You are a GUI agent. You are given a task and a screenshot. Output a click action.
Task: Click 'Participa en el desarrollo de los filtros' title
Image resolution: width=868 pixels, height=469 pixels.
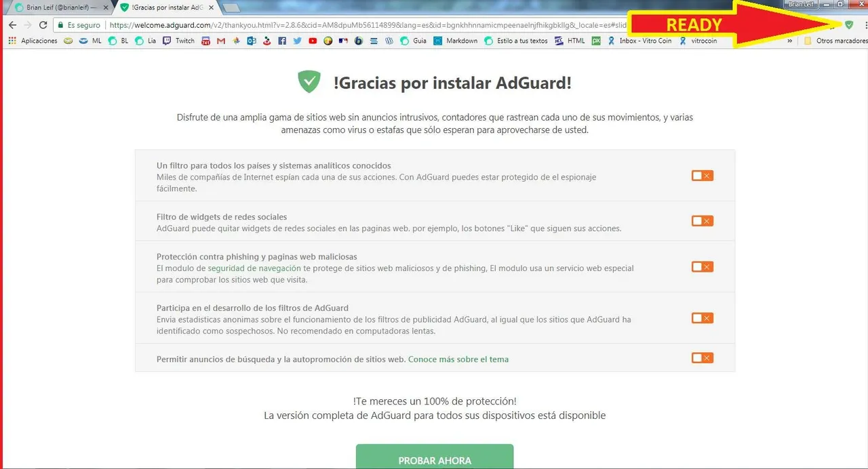point(252,308)
